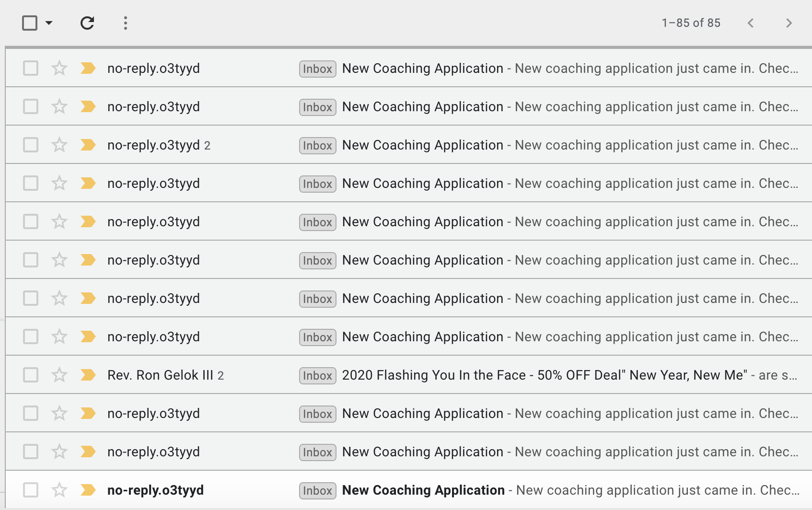Expand the select dropdown arrow beside the checkbox
Screen dimensions: 812x510
(x=49, y=23)
